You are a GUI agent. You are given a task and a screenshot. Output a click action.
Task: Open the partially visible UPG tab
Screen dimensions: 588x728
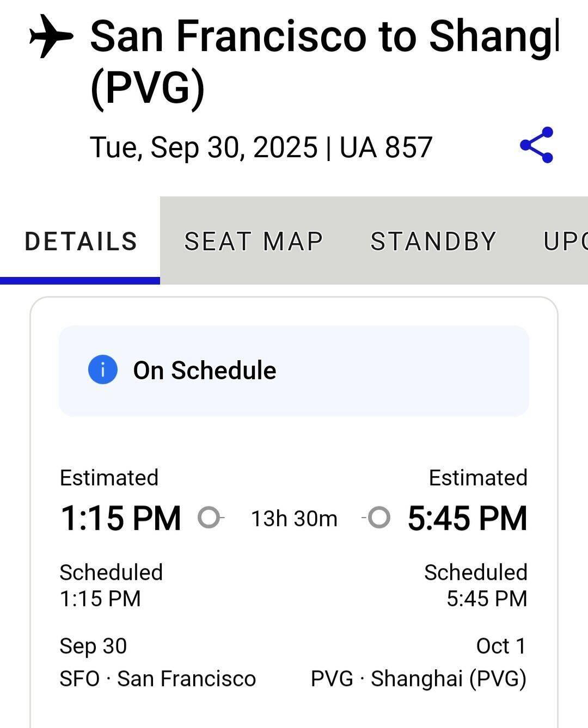[x=565, y=241]
